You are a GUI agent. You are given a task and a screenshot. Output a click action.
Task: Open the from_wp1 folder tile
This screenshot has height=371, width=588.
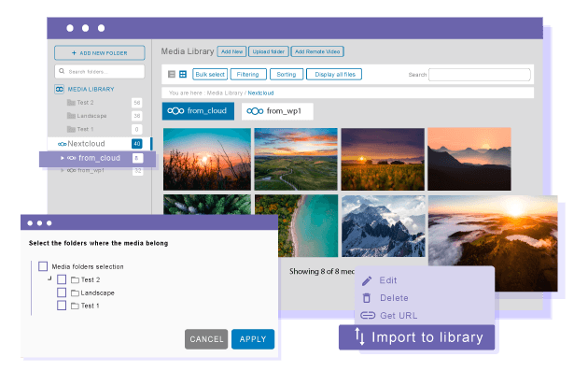[277, 111]
